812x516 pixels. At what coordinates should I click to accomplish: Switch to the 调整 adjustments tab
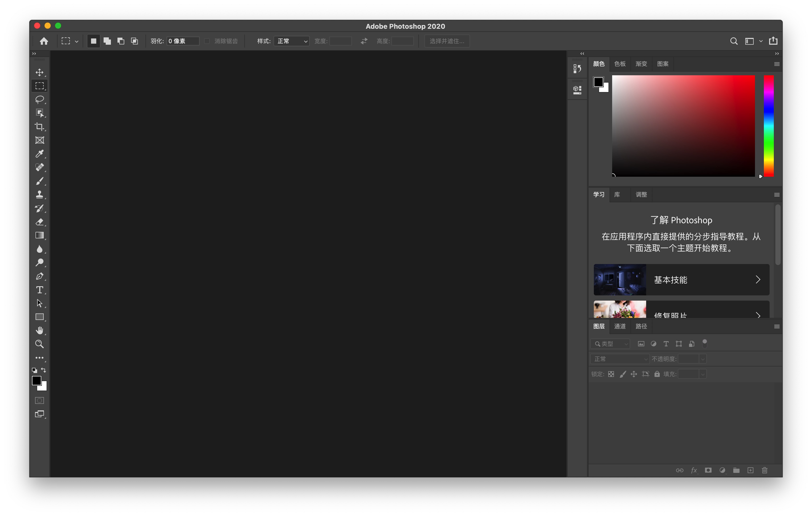click(641, 195)
